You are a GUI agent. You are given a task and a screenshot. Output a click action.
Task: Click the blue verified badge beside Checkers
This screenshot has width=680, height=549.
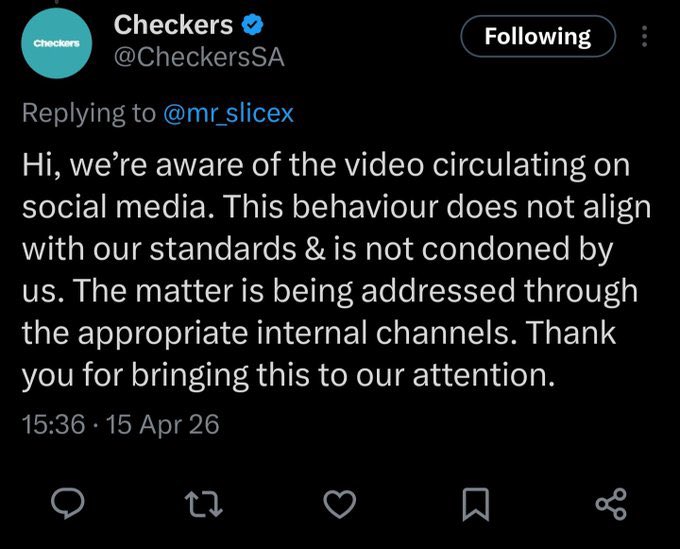tap(255, 24)
